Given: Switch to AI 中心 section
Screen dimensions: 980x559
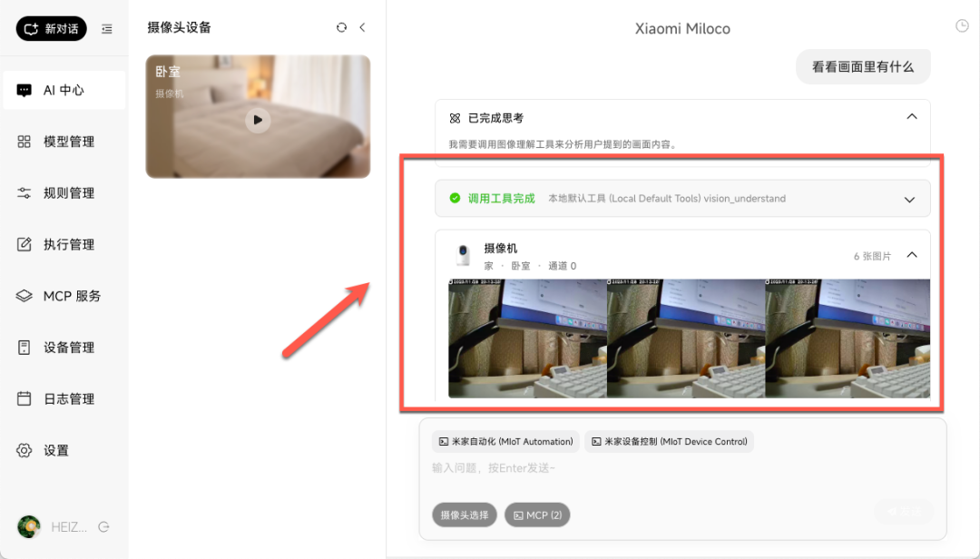Looking at the screenshot, I should point(64,90).
